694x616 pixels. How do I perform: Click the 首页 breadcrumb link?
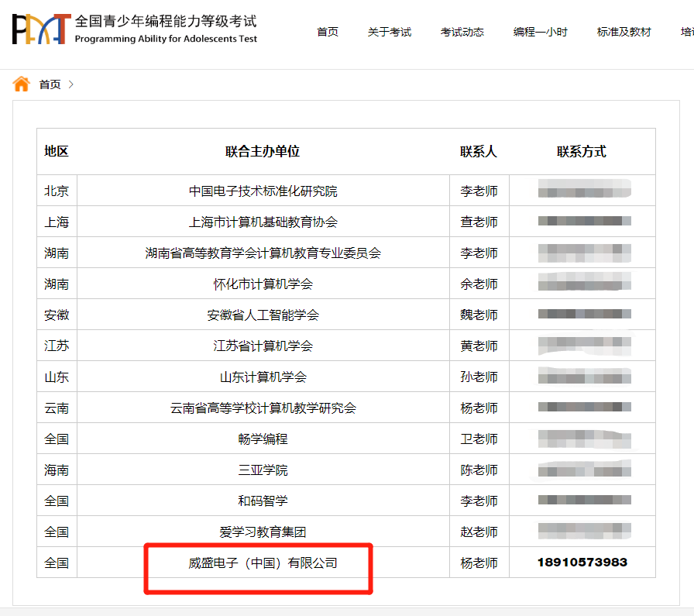point(50,84)
